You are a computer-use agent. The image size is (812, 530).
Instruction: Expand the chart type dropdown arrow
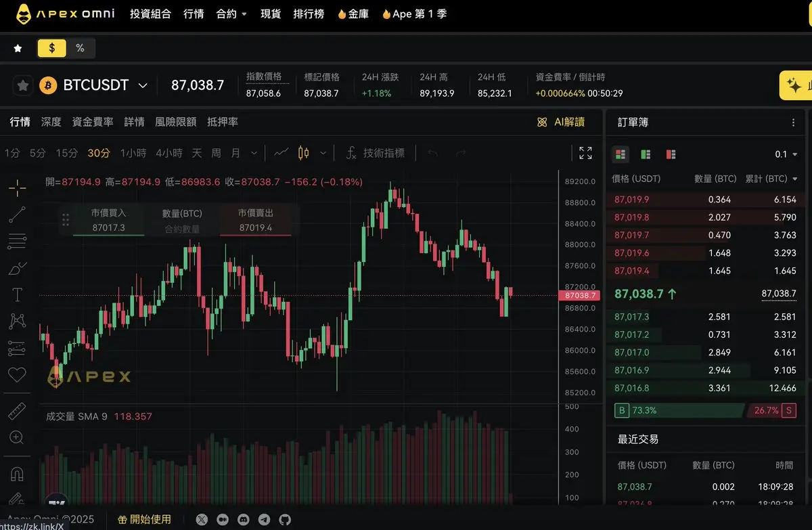pos(323,153)
